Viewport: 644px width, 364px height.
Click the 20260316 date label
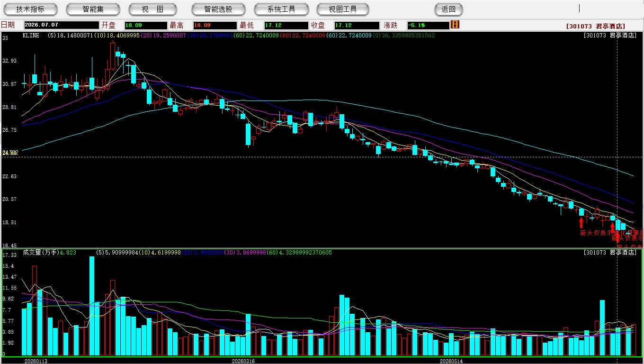[243, 361]
